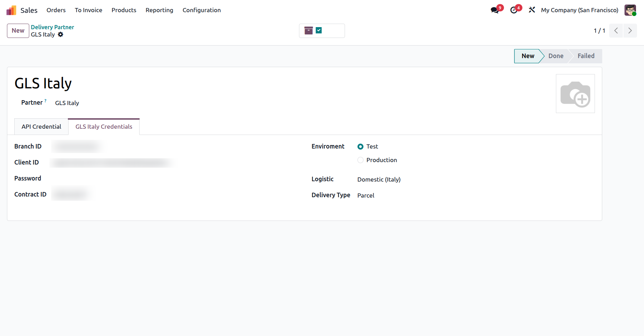The image size is (644, 336).
Task: Follow the Delivery Partner breadcrumb link
Action: coord(52,27)
